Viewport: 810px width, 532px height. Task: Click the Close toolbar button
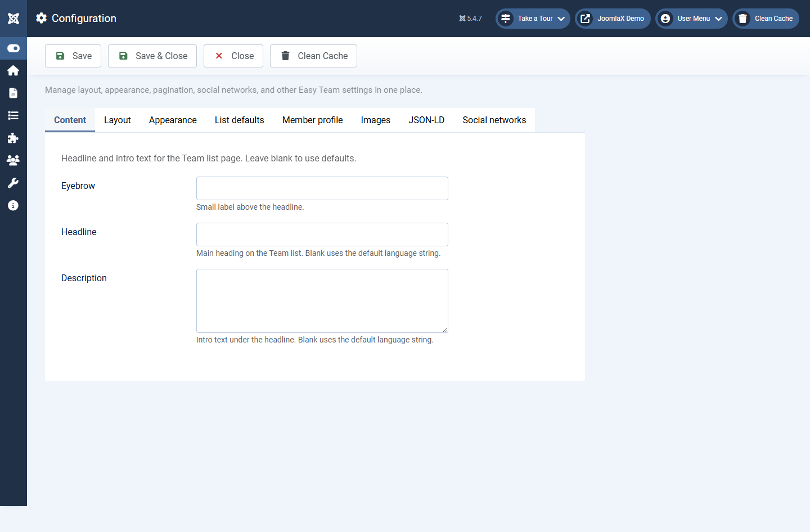click(233, 56)
